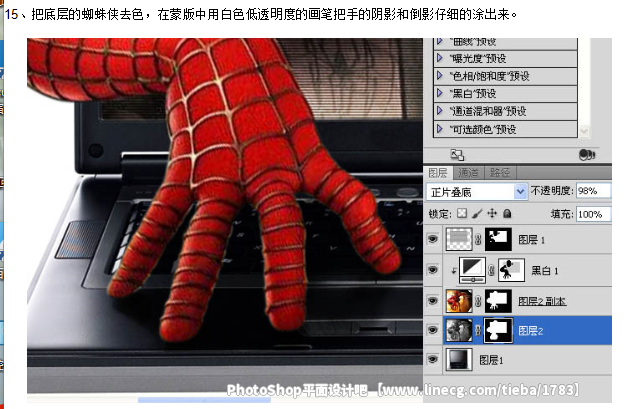Screen dimensions: 635x409
Task: Click top layer name 图层 1
Action: click(x=531, y=240)
